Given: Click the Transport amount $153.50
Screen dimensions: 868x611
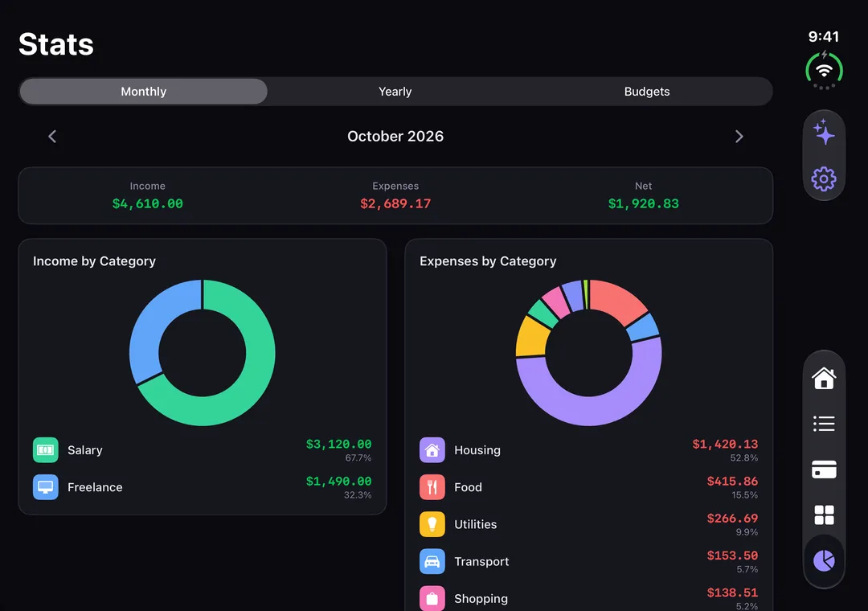Looking at the screenshot, I should click(732, 556).
